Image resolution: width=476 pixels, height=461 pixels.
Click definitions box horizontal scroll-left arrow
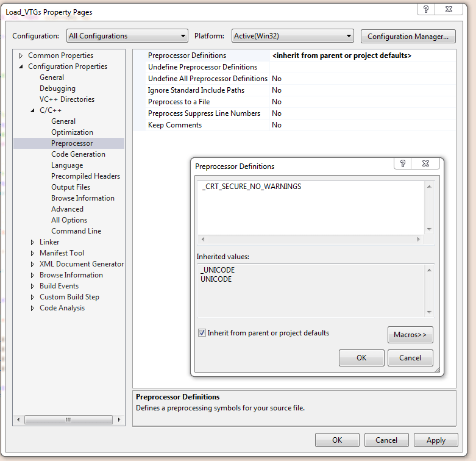[203, 239]
